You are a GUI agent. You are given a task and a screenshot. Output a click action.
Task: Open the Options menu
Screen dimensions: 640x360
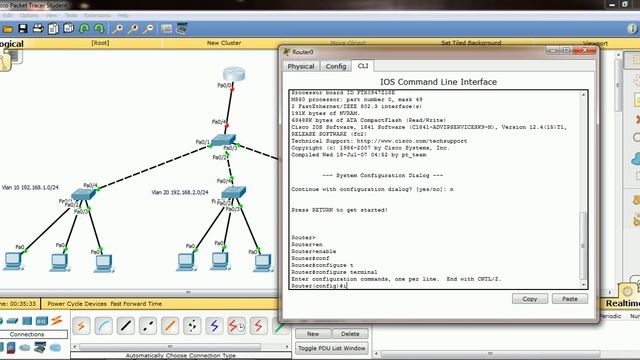pos(29,16)
